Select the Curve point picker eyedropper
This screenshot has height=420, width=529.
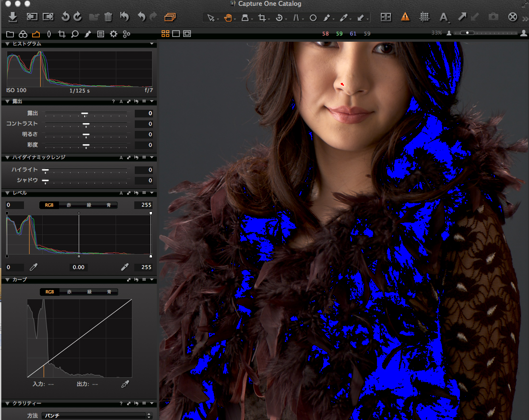[126, 384]
